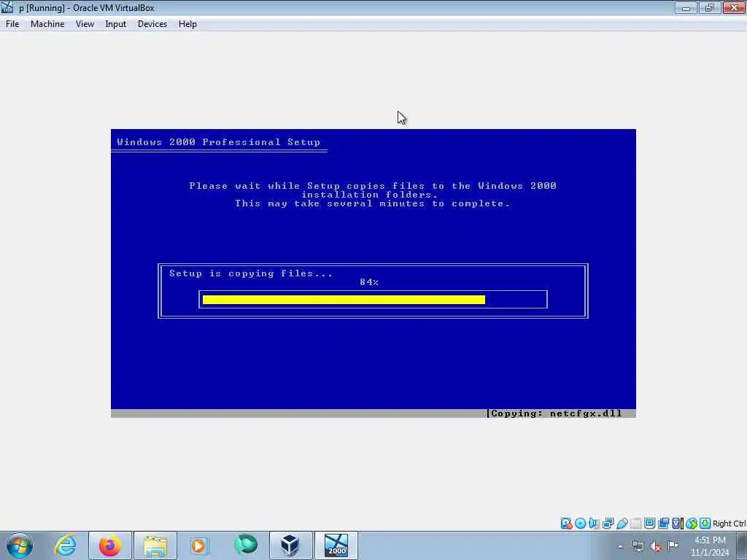Click the 84% progress text
Screen dimensions: 747x560
(369, 282)
